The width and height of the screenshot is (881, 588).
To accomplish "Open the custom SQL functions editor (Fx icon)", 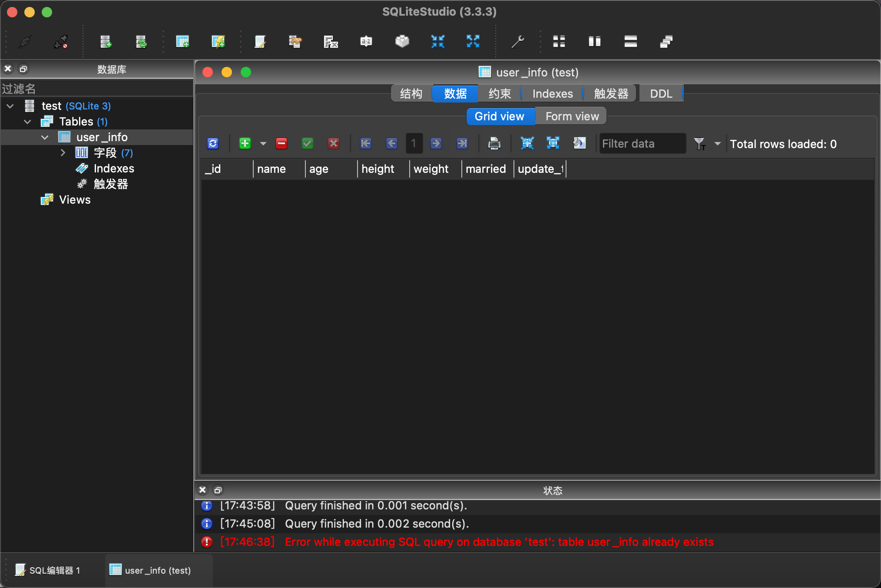I will pos(330,41).
